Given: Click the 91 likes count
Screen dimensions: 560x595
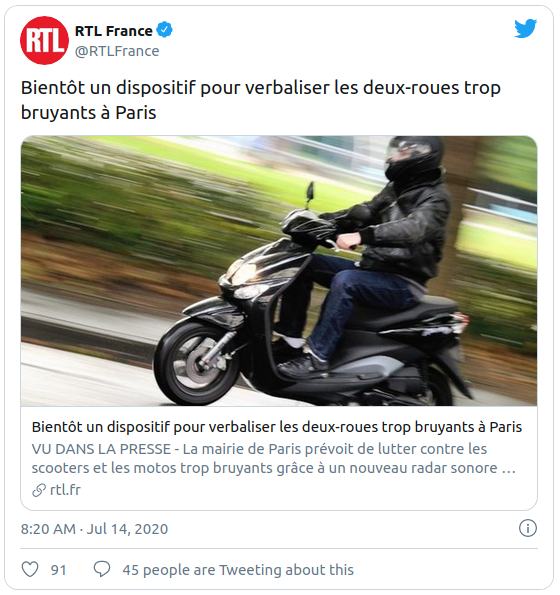Looking at the screenshot, I should [x=58, y=570].
